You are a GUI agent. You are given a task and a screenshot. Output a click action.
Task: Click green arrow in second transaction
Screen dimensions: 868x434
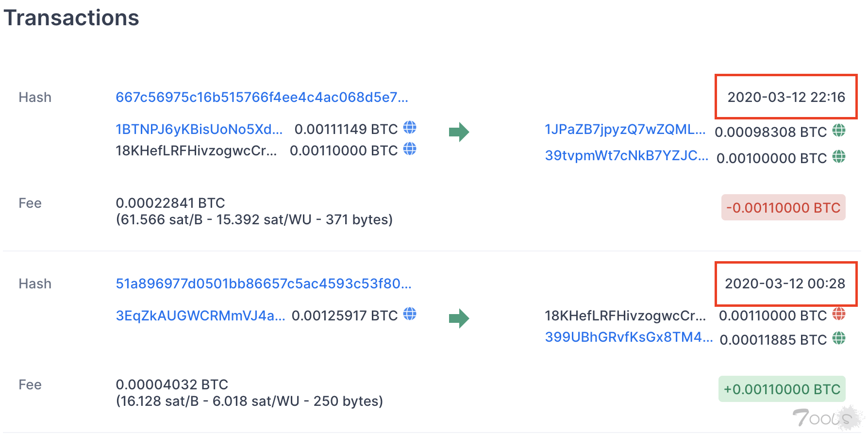pos(459,318)
